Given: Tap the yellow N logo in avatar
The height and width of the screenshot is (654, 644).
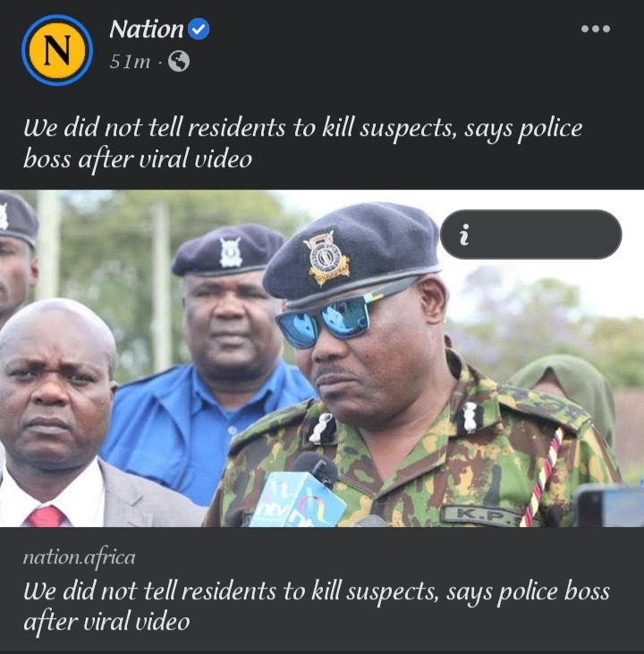Looking at the screenshot, I should [57, 50].
